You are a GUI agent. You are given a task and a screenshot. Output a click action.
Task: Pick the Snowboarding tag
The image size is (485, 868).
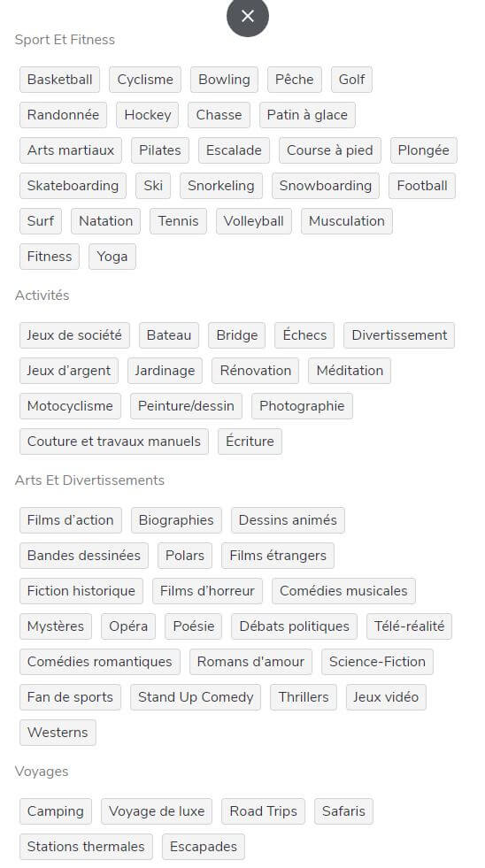pos(325,186)
